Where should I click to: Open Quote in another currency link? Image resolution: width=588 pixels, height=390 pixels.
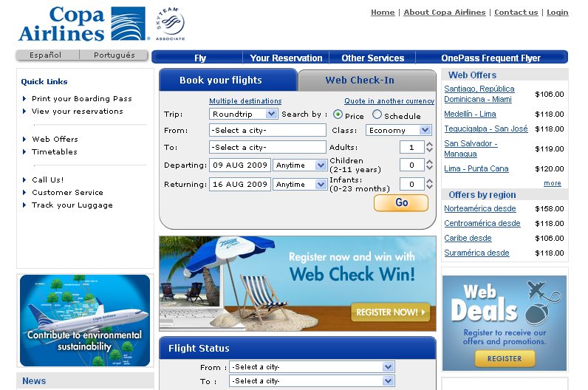389,101
